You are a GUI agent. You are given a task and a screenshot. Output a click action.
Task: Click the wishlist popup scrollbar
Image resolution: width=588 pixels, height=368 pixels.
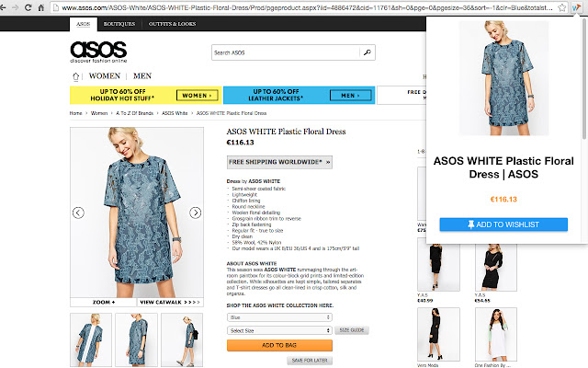click(584, 79)
